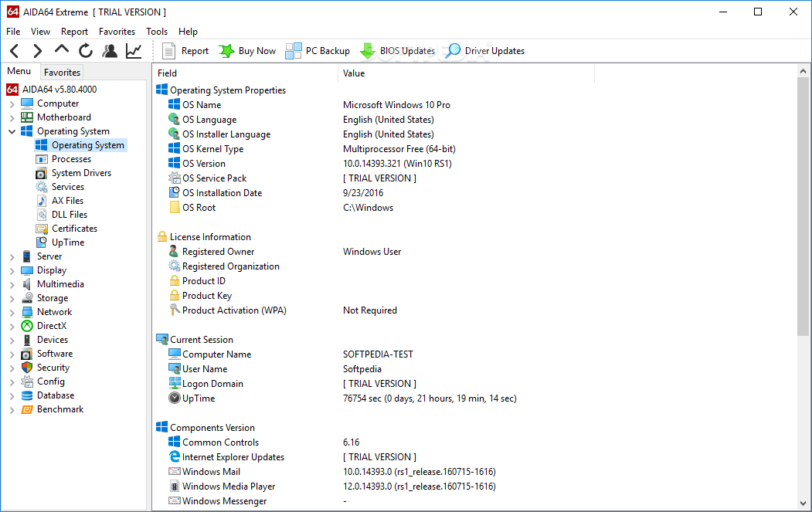
Task: Click the up-level arrow toolbar icon
Action: tap(62, 49)
